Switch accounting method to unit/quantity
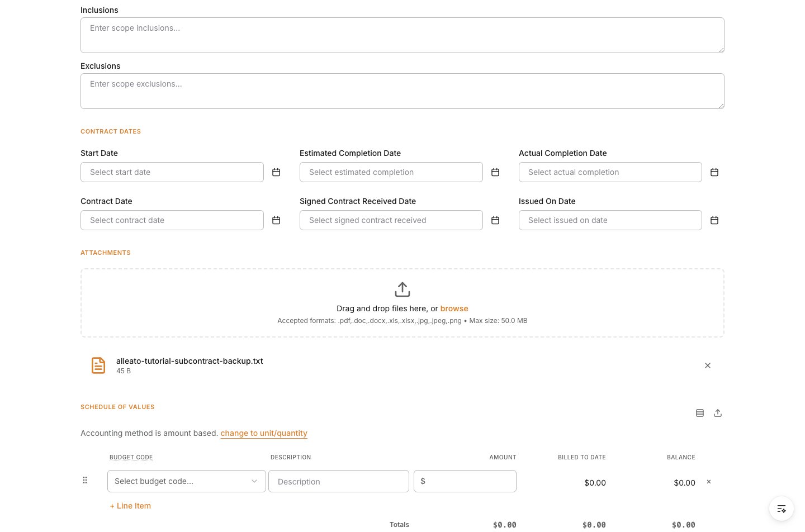The height and width of the screenshot is (532, 805). coord(264,433)
